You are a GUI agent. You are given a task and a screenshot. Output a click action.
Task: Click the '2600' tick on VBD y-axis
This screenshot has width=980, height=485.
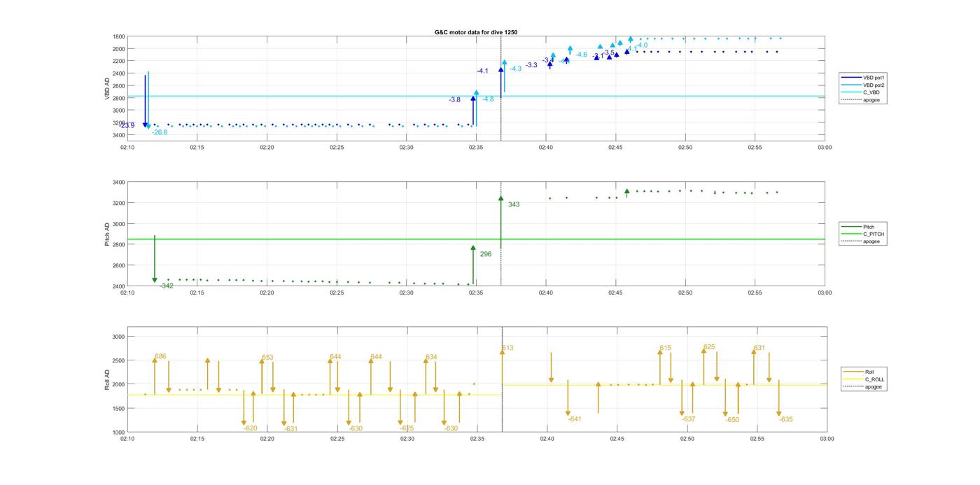[x=119, y=86]
